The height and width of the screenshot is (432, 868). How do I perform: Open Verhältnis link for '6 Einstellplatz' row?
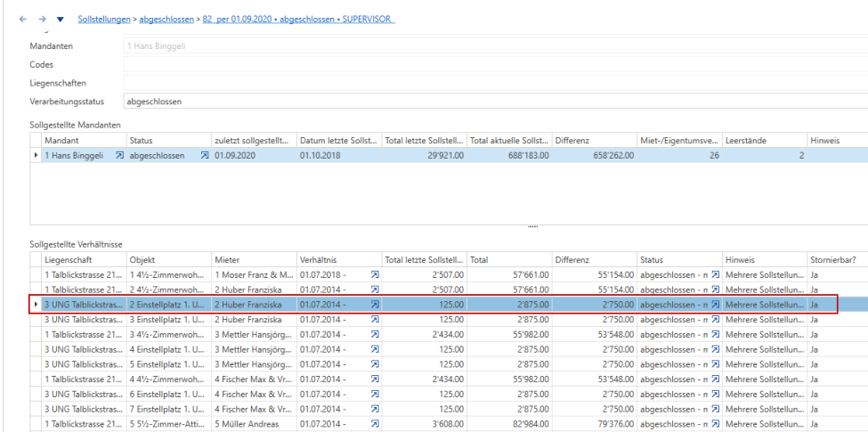[x=375, y=394]
